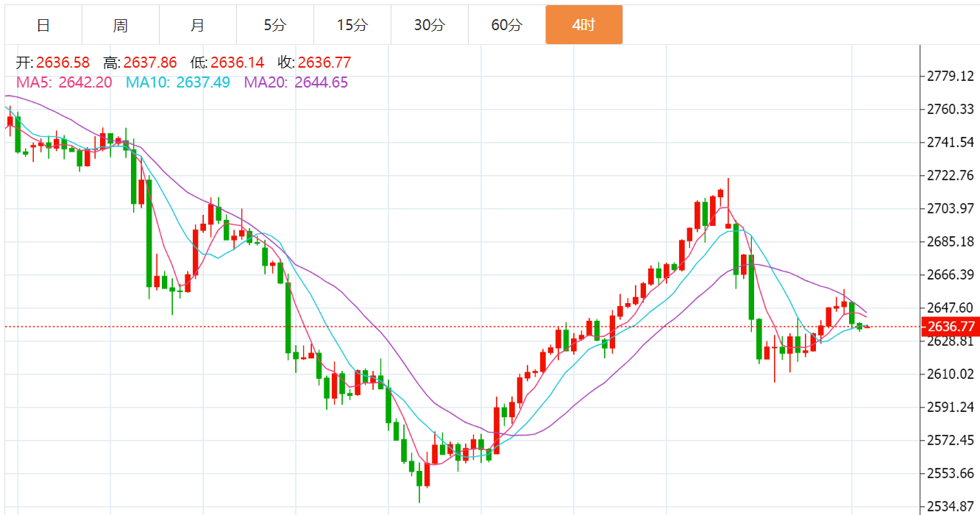Click the MA20: 2644.65 indicator label
980x515 pixels.
297,82
